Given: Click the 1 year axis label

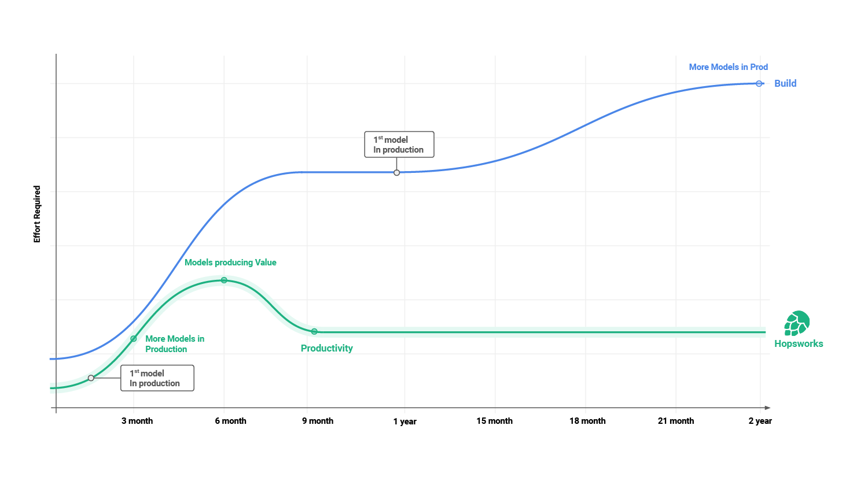Looking at the screenshot, I should point(405,422).
